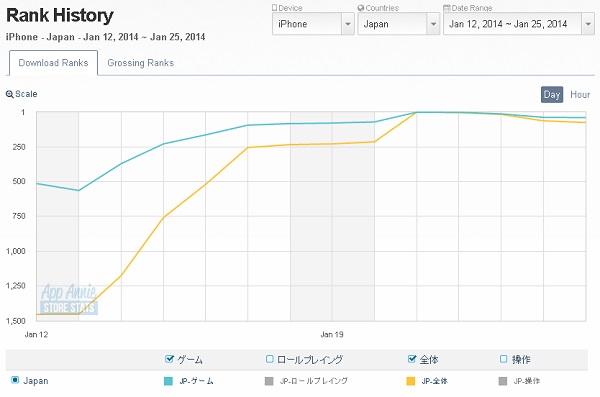Click the App Annie Store Stats watermark logo

click(x=68, y=299)
